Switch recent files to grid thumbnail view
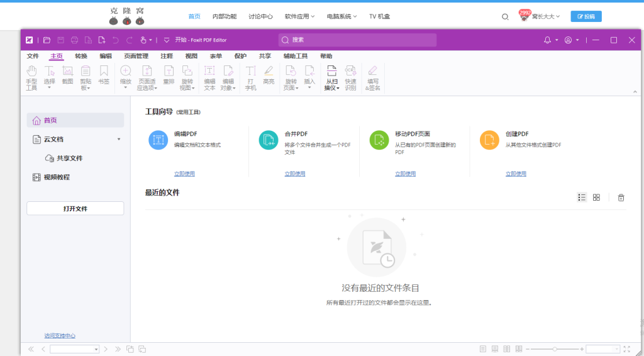644x356 pixels. point(596,197)
